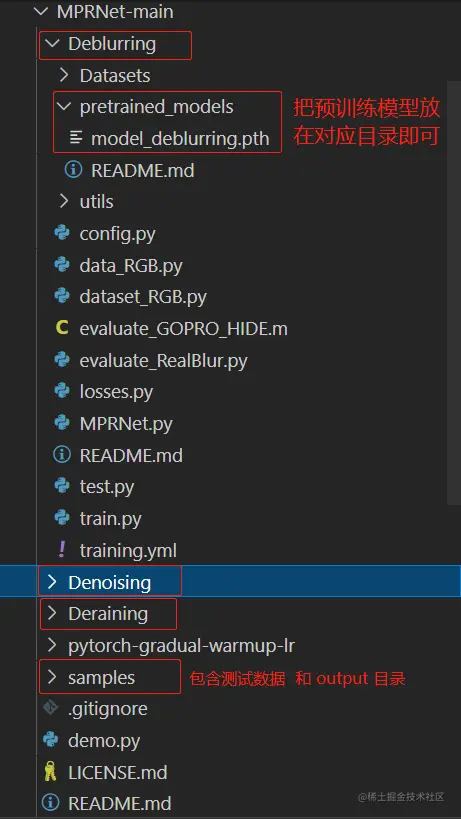The width and height of the screenshot is (461, 819).
Task: Expand the Denoising folder chevron
Action: pos(52,583)
